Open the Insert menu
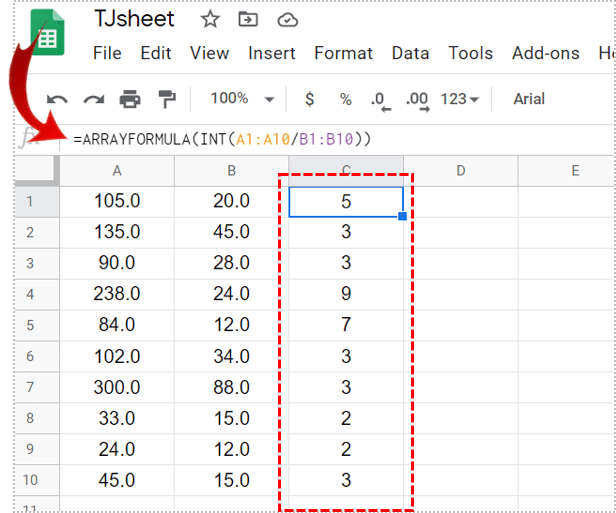The width and height of the screenshot is (616, 513). click(x=271, y=53)
